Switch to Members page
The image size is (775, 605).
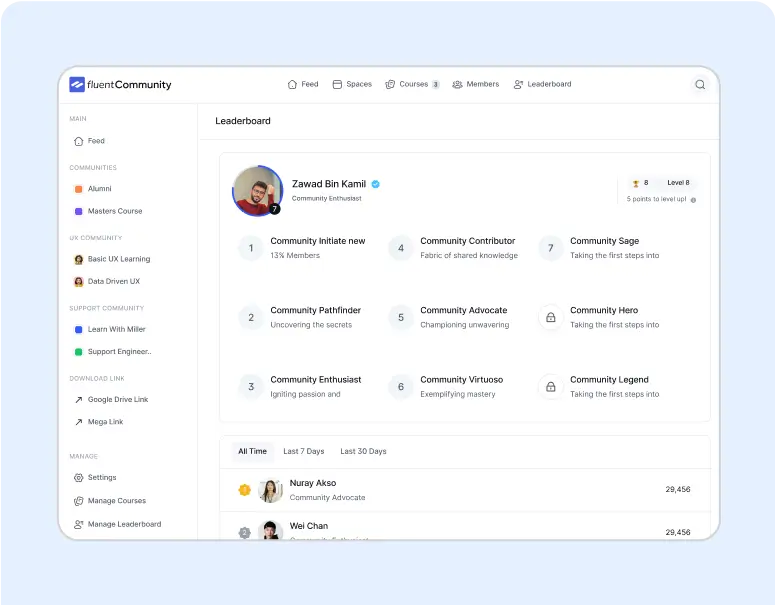[x=476, y=84]
